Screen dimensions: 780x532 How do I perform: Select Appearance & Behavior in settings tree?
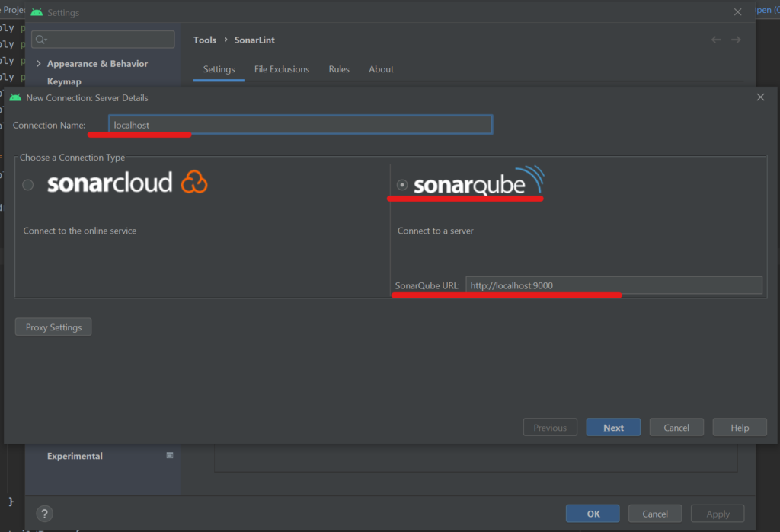click(x=97, y=64)
